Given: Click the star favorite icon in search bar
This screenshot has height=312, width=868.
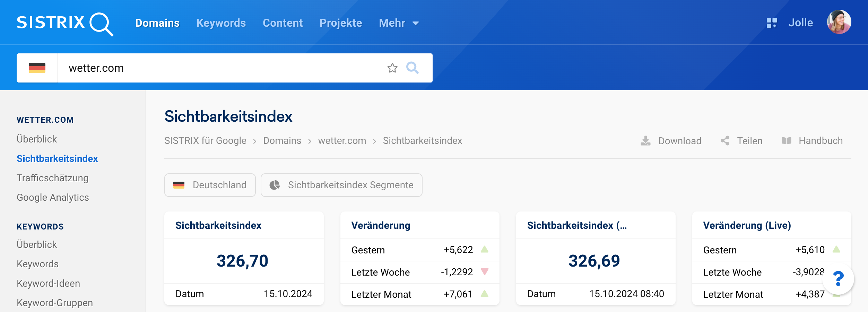Looking at the screenshot, I should pos(392,68).
